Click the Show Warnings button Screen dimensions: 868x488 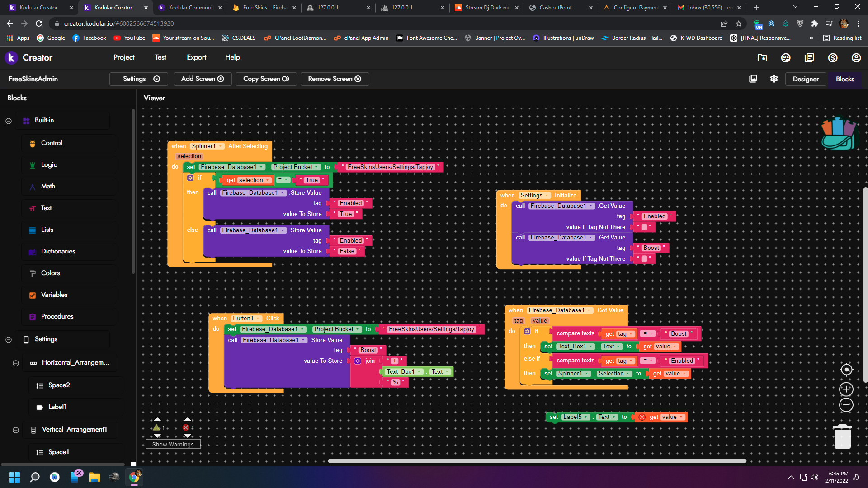(173, 444)
